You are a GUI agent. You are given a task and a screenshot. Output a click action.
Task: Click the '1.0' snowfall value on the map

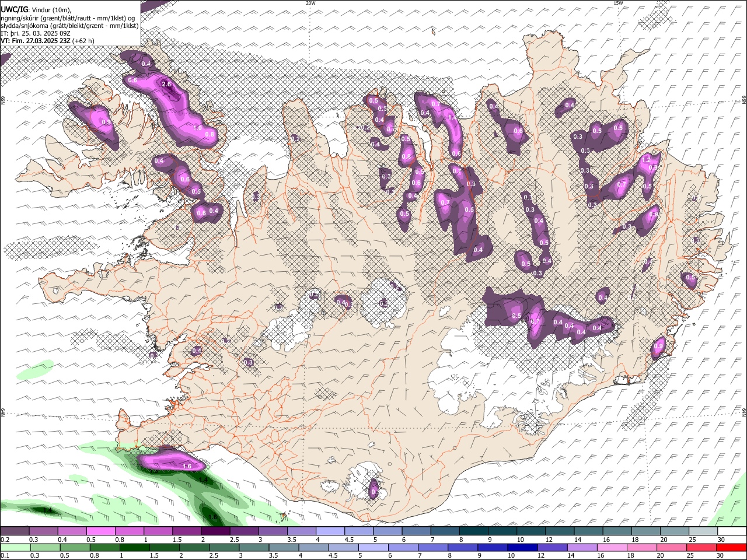point(197,128)
